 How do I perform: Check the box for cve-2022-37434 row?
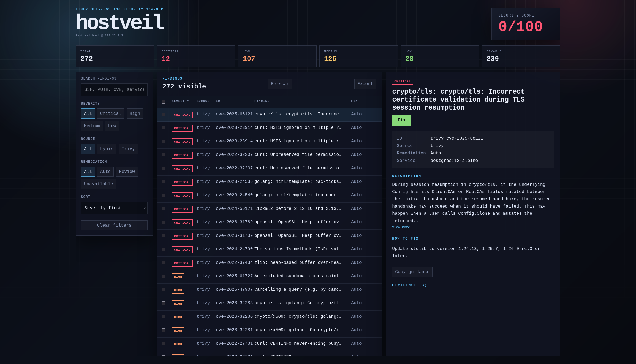[x=164, y=263]
